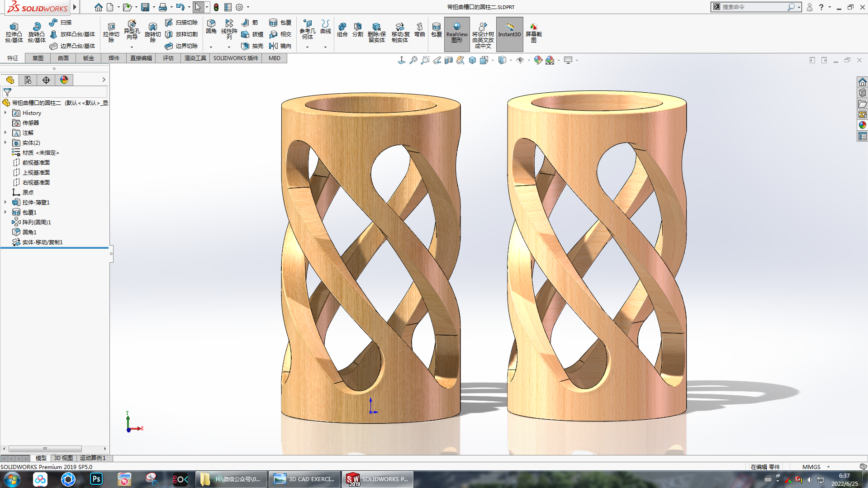This screenshot has height=488, width=868.
Task: Activate the Zoom to Area tool
Action: [x=425, y=60]
